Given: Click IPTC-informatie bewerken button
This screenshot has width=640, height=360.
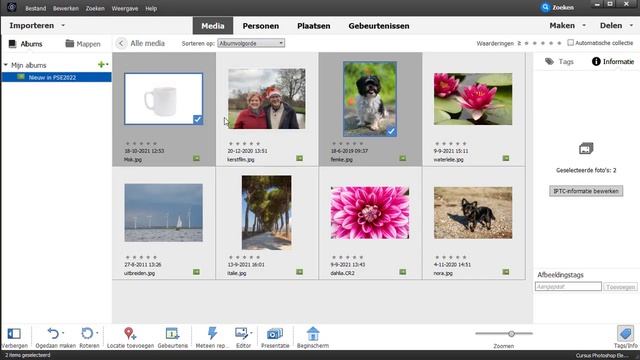Looking at the screenshot, I should pyautogui.click(x=586, y=191).
